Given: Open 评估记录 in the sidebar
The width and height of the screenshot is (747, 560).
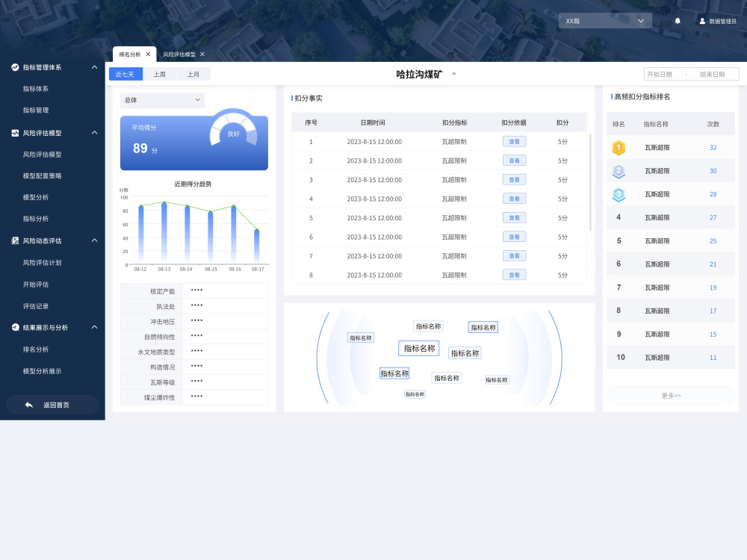Looking at the screenshot, I should tap(36, 306).
